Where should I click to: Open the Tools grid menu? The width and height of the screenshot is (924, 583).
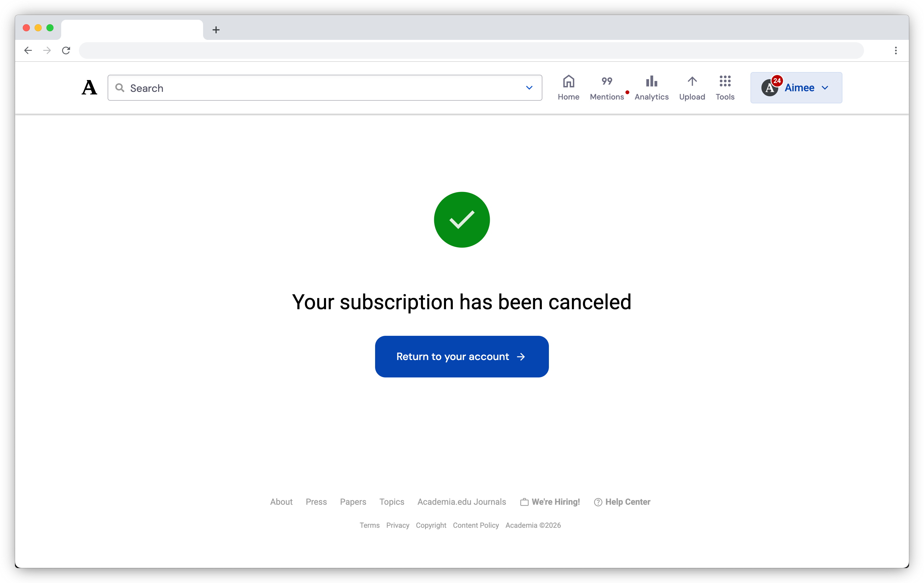pos(725,88)
